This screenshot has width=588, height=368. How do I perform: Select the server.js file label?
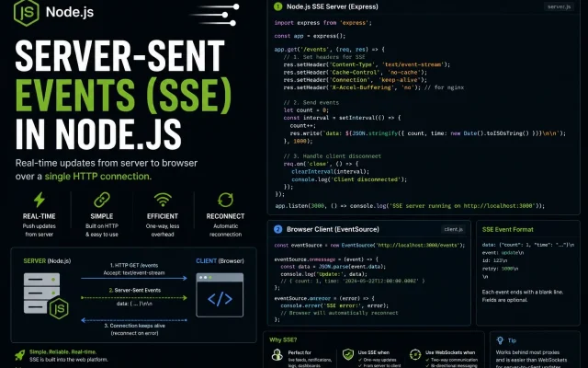click(560, 6)
